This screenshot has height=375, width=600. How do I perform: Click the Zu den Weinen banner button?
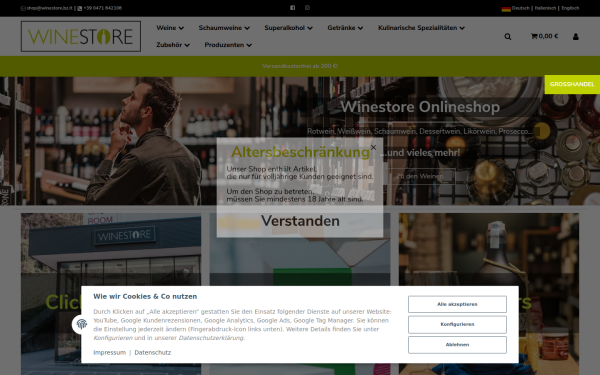coord(420,176)
